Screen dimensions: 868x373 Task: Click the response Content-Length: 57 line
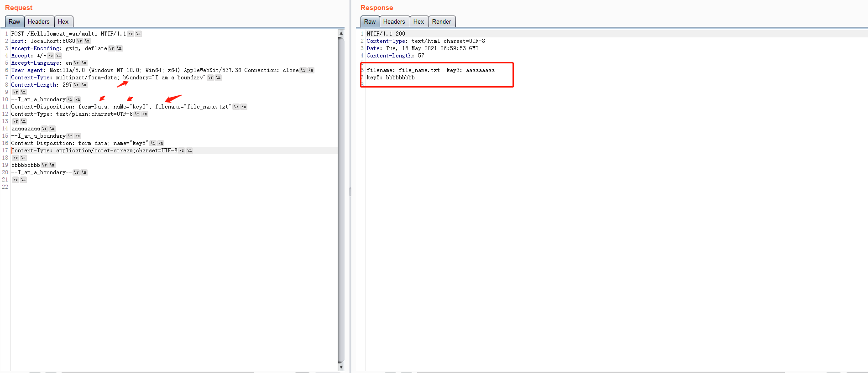coord(395,56)
